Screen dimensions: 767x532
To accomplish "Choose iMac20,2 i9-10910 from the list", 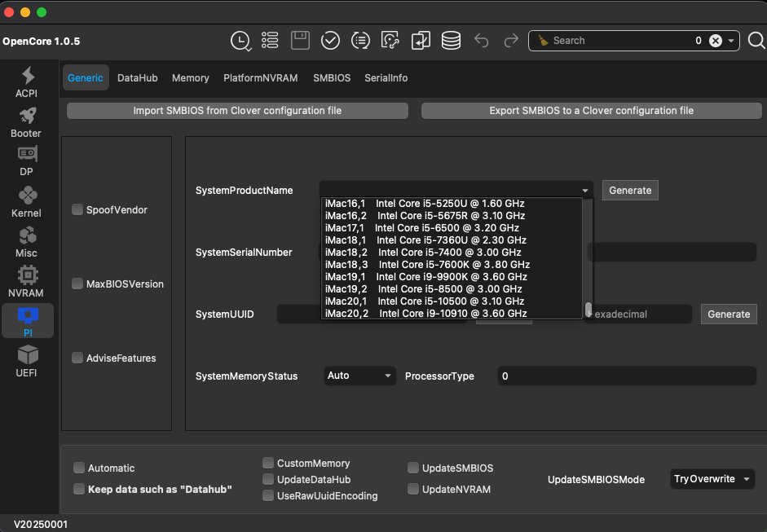I will pyautogui.click(x=451, y=314).
